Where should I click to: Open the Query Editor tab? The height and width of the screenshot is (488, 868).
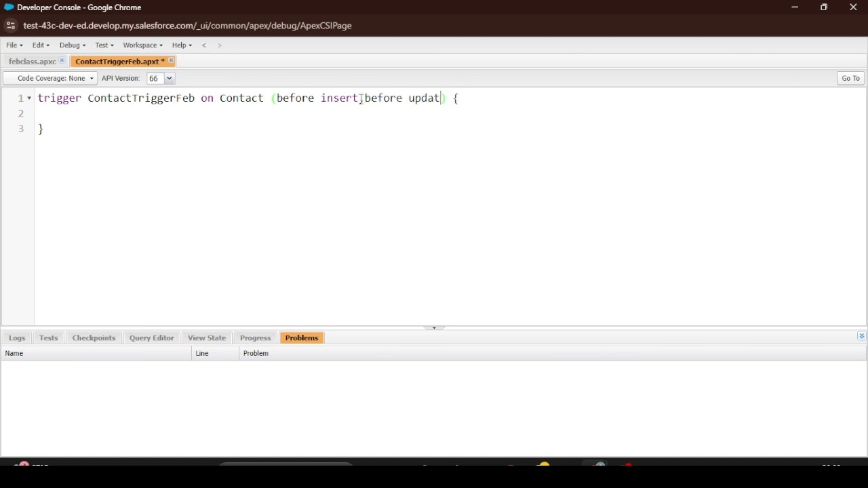tap(152, 338)
